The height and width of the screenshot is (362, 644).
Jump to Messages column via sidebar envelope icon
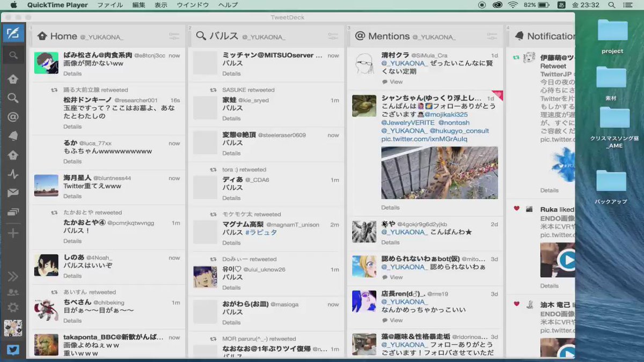(x=13, y=193)
